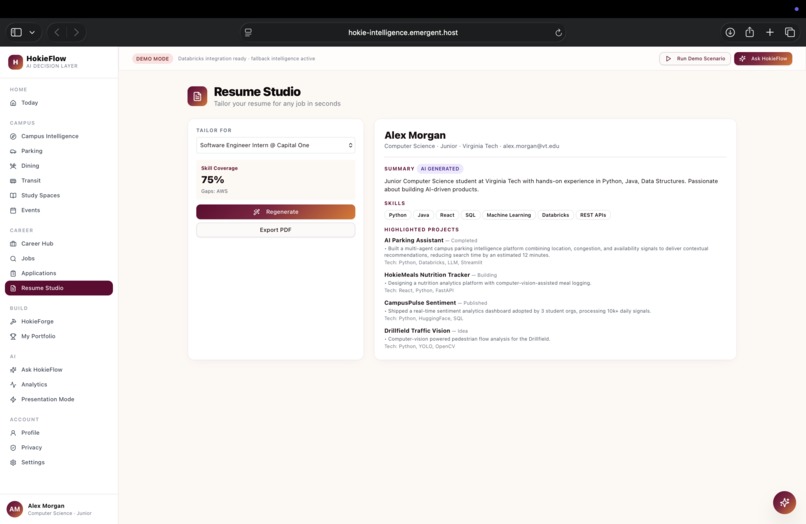Select the Resume Studio menu item

pos(59,288)
